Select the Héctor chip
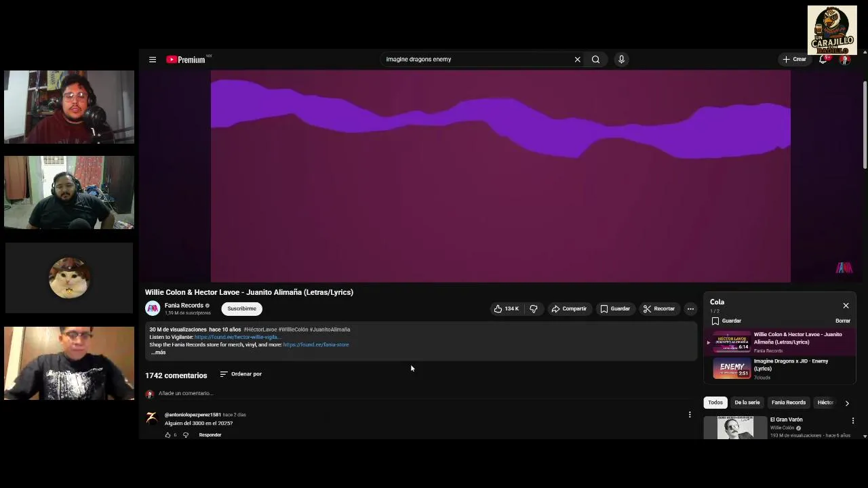 [x=825, y=403]
